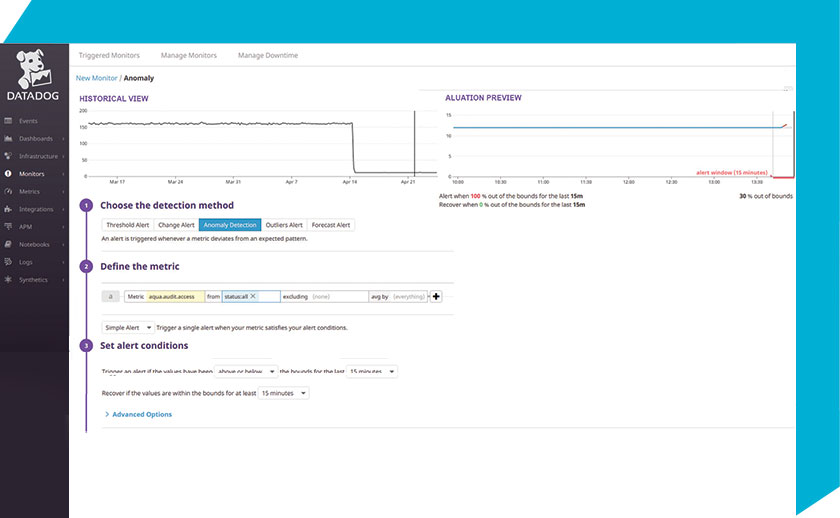This screenshot has height=518, width=840.
Task: Select Change Alert method
Action: click(x=176, y=225)
